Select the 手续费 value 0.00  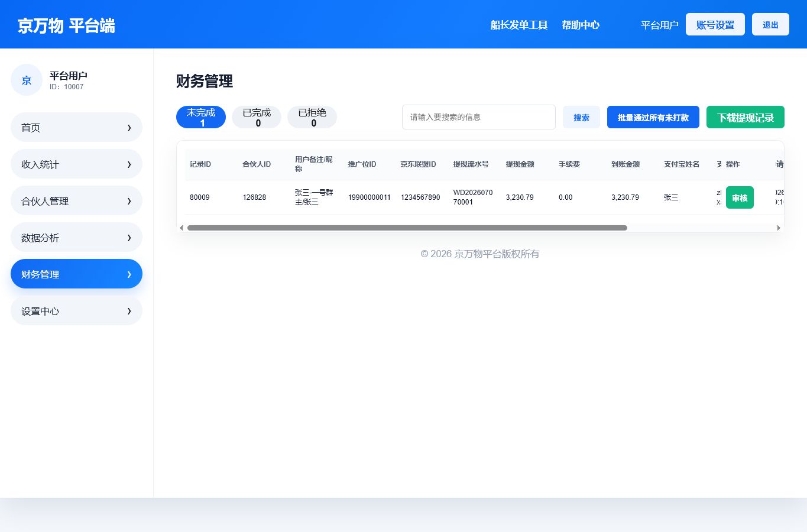coord(566,197)
